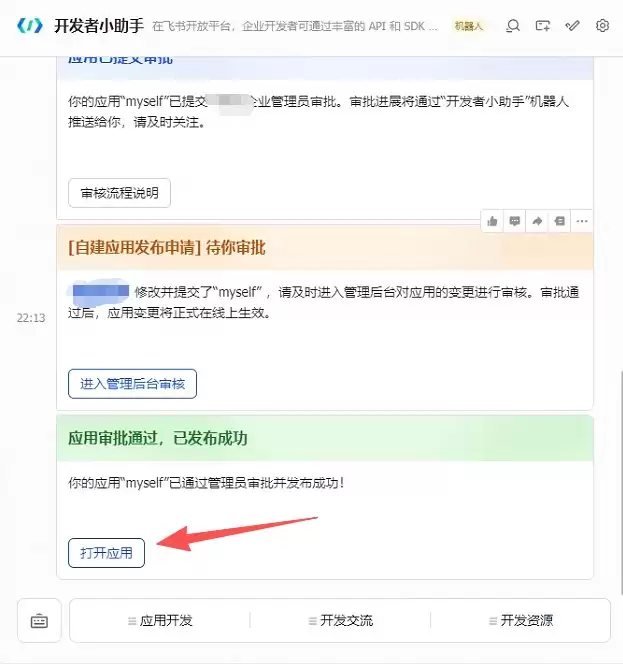
Task: Click 进入管理后台审核 button
Action: pos(133,384)
